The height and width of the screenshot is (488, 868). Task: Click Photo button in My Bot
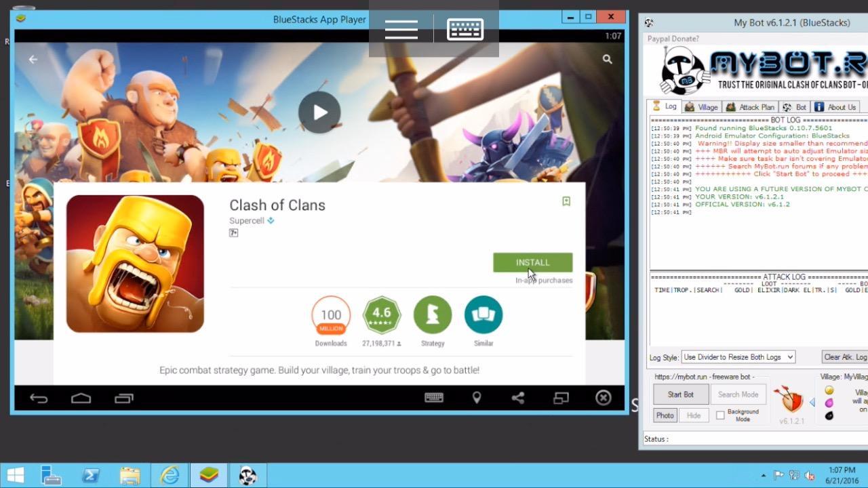[x=665, y=415]
